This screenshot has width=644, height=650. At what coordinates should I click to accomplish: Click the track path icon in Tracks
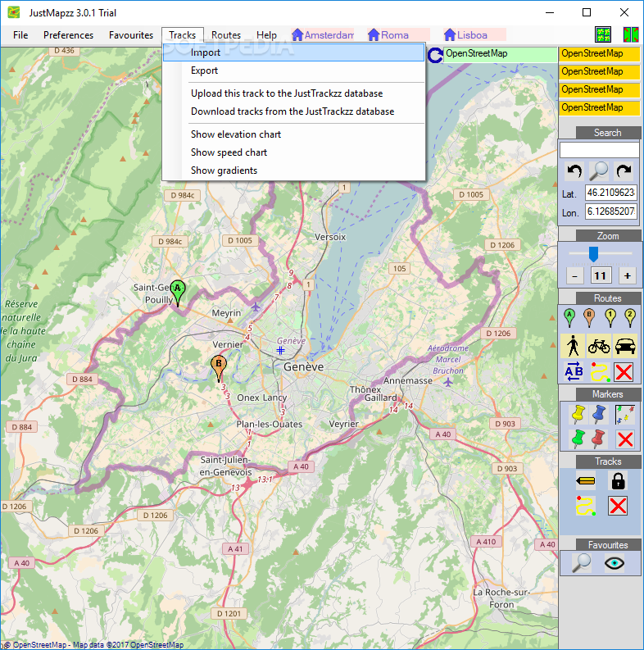click(586, 507)
